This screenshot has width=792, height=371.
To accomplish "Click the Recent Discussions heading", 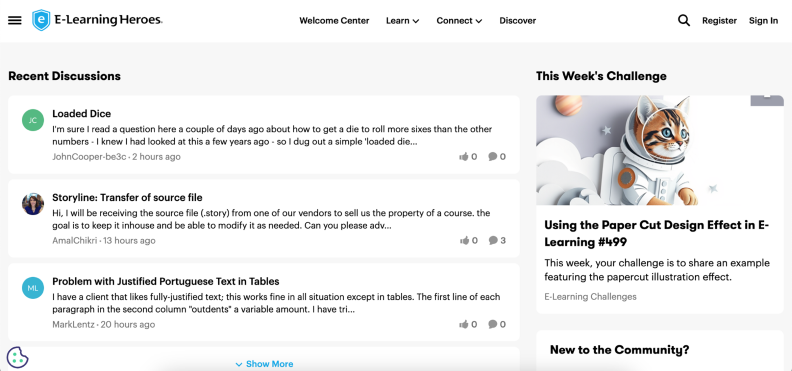I will (x=65, y=76).
